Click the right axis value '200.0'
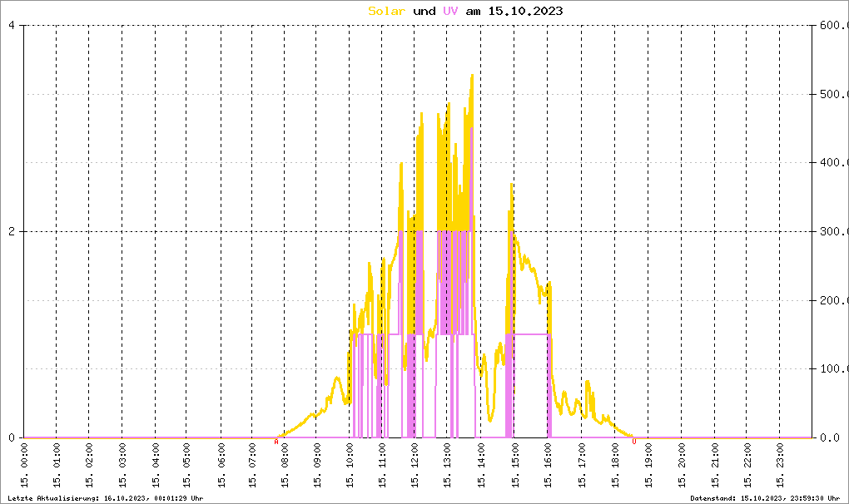The width and height of the screenshot is (849, 504). 832,300
